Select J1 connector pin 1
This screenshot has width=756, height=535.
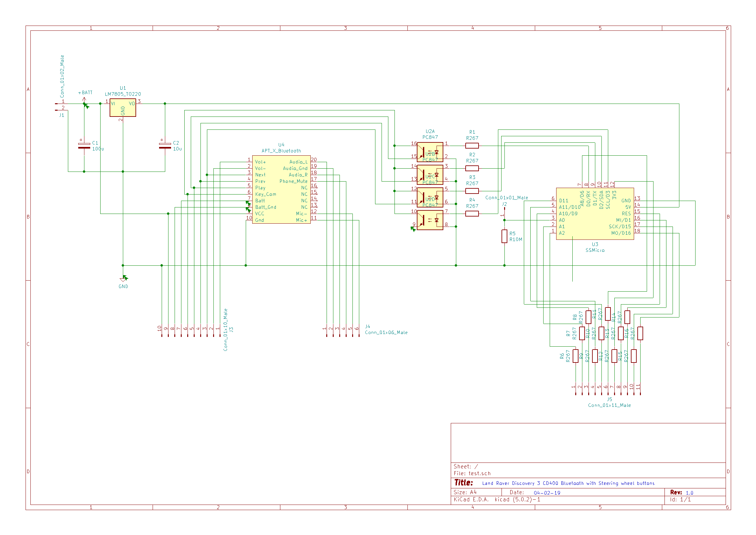[x=61, y=103]
